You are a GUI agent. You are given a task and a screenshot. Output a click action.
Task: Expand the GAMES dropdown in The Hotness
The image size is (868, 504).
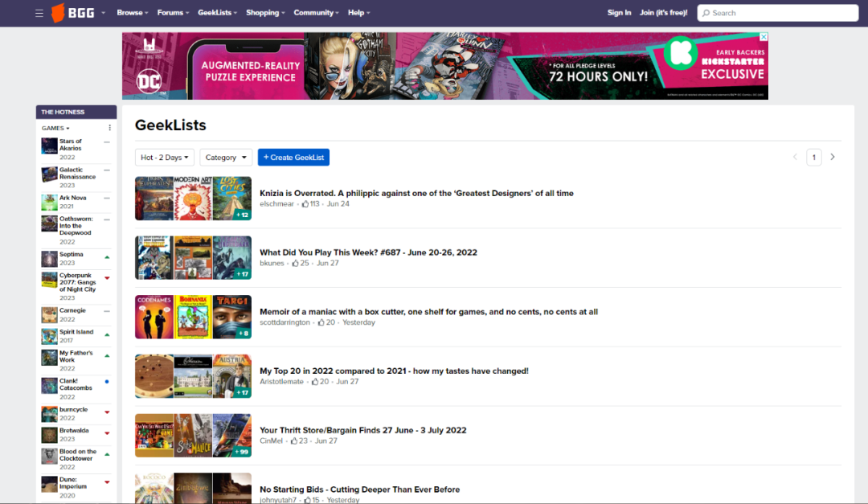tap(55, 128)
